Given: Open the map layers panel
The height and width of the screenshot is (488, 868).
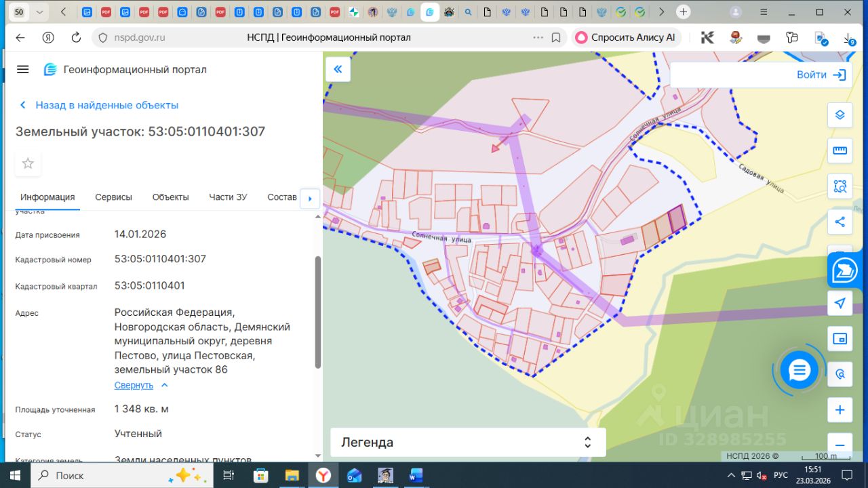Looking at the screenshot, I should point(840,115).
